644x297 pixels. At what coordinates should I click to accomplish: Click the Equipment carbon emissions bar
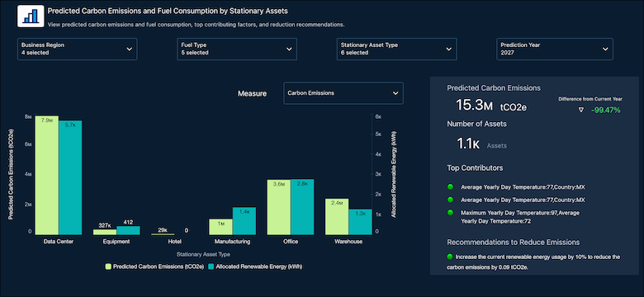click(105, 232)
